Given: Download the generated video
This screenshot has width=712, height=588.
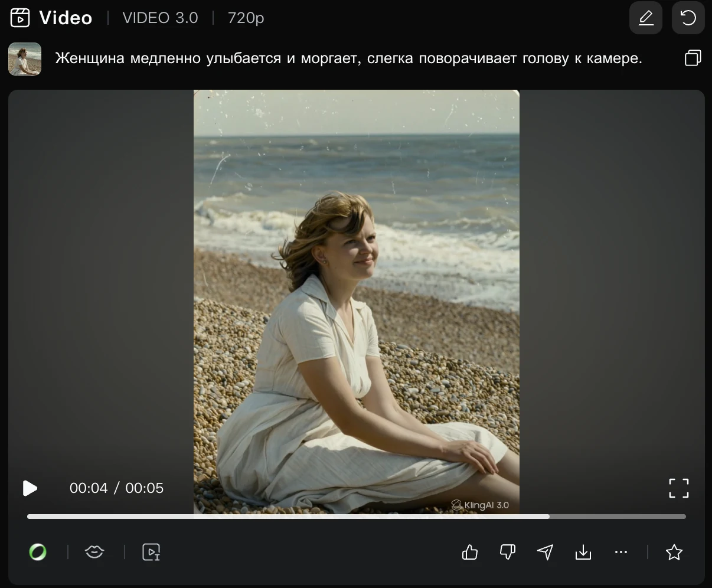Looking at the screenshot, I should (x=583, y=552).
